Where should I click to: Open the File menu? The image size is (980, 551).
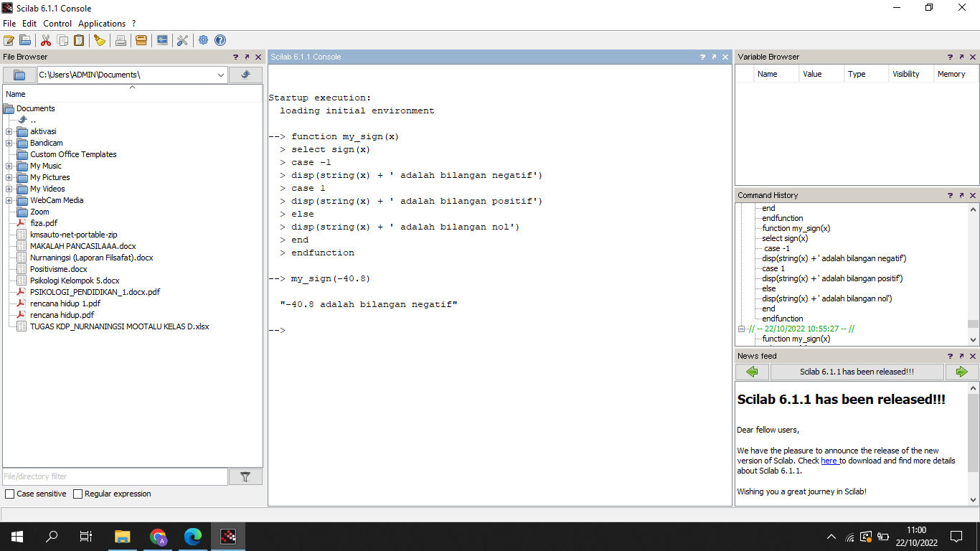tap(9, 24)
